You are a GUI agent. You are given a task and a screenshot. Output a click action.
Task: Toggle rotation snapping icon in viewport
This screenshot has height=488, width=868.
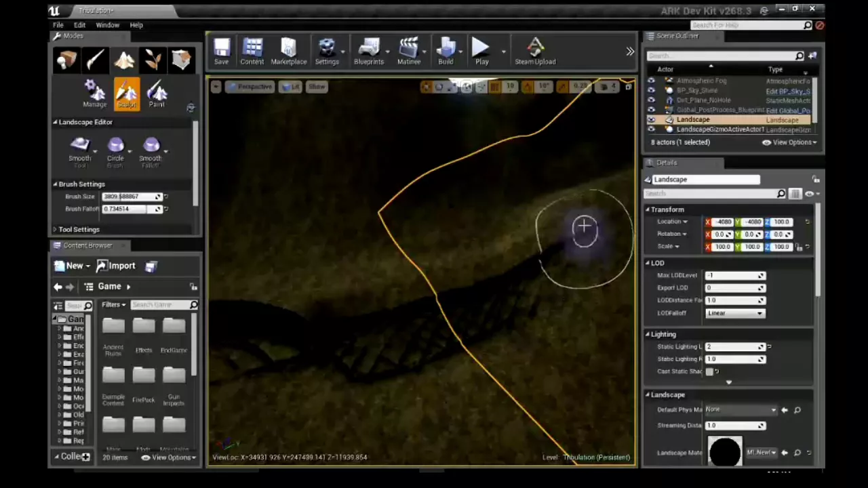(528, 87)
